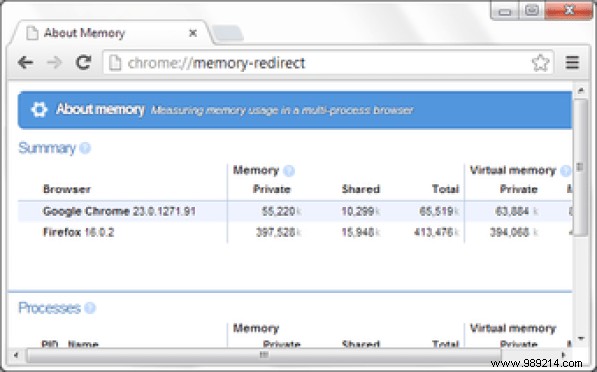
Task: Reload the page with the refresh icon
Action: [83, 62]
